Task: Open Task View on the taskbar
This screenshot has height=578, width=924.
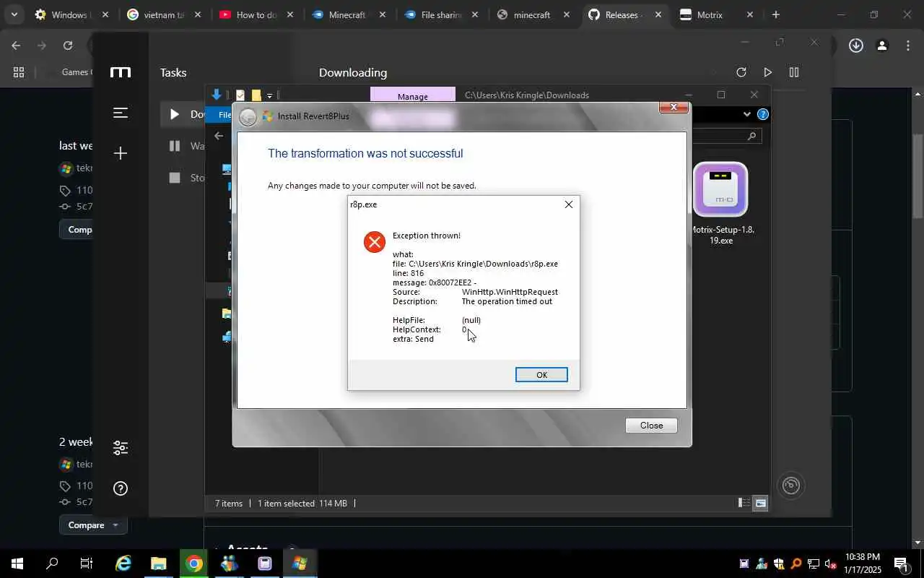Action: 86,564
